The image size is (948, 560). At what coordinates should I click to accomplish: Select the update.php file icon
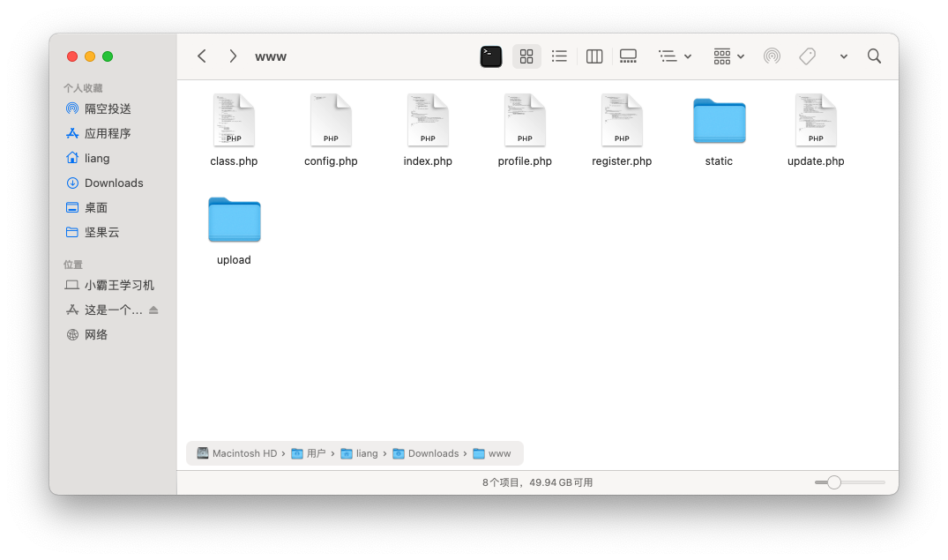(x=817, y=120)
